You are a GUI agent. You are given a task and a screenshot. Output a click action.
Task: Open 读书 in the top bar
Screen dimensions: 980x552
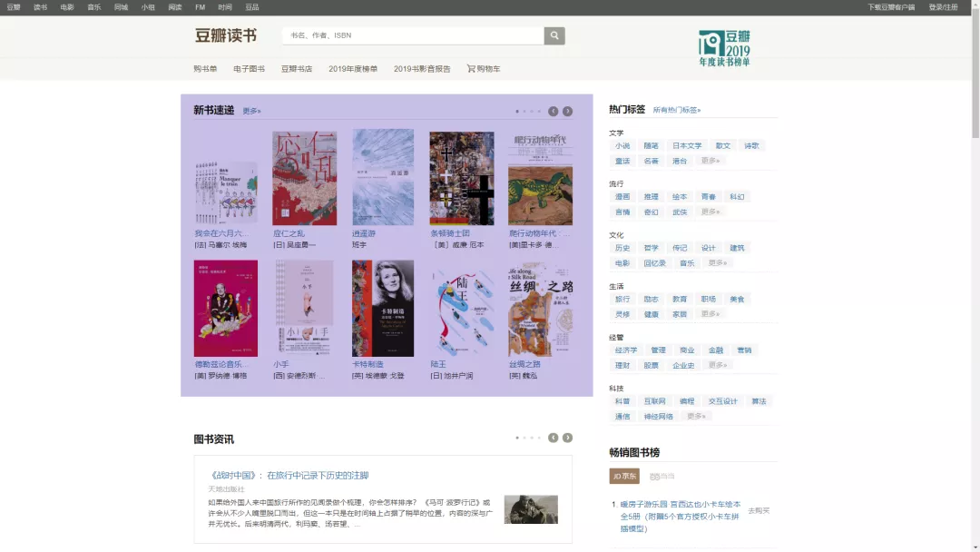click(x=41, y=7)
